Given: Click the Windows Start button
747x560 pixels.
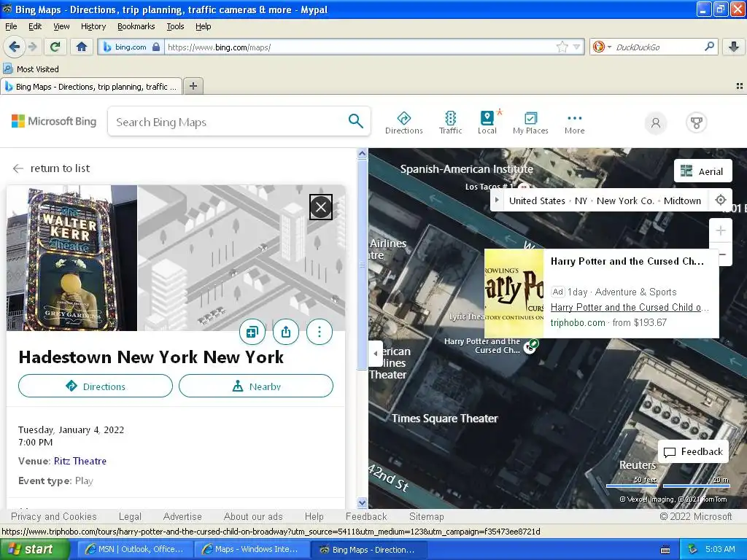Looking at the screenshot, I should tap(34, 549).
